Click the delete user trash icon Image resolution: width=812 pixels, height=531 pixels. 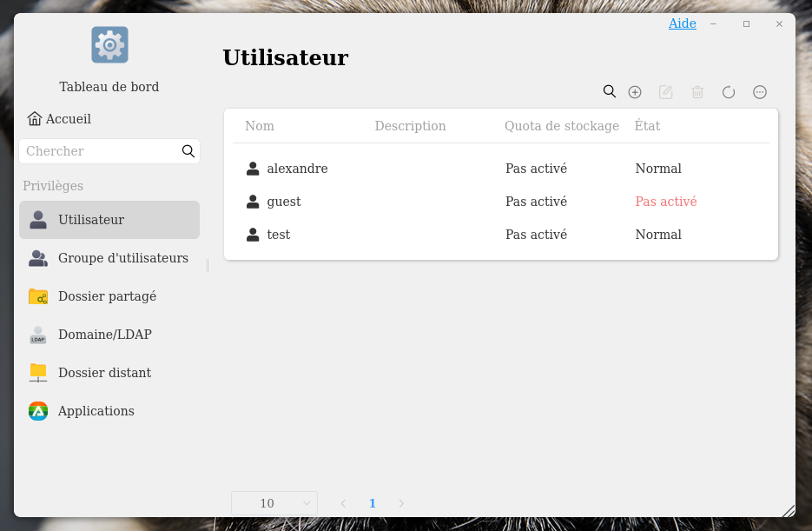697,92
